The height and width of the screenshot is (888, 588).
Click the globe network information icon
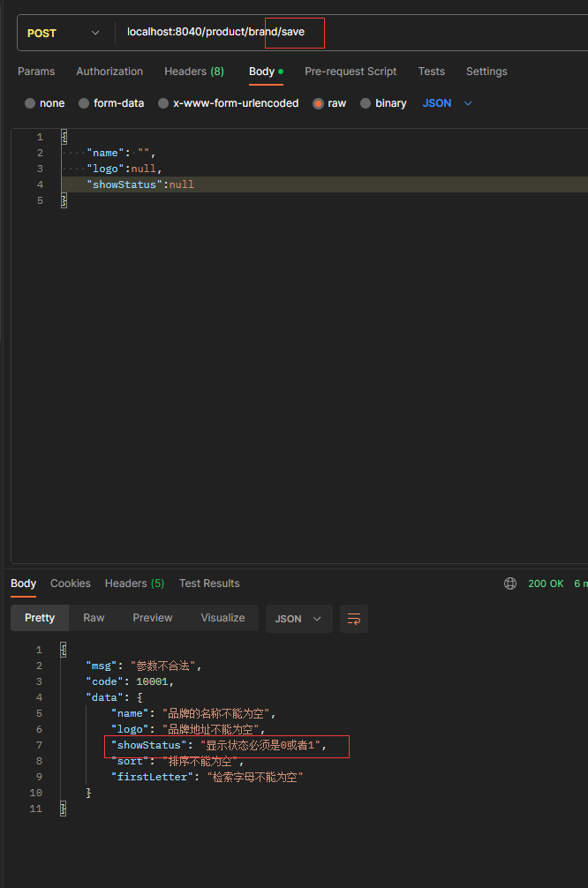(x=509, y=583)
